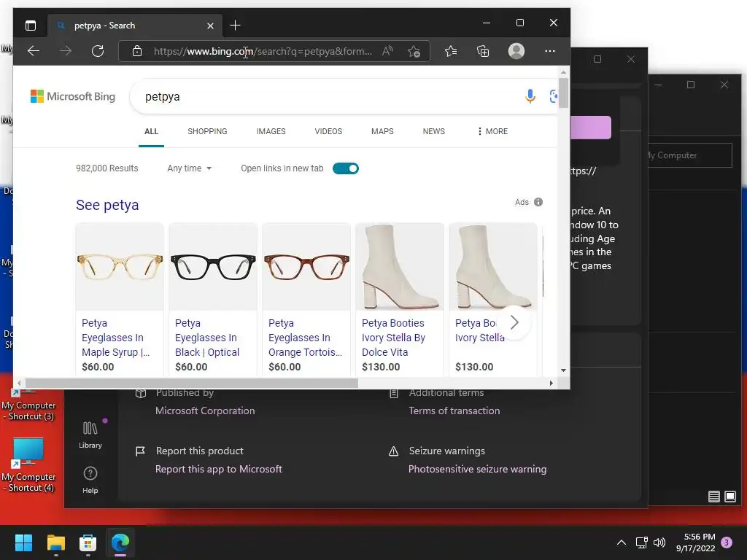Switch to the NEWS tab
The width and height of the screenshot is (747, 560).
[433, 131]
